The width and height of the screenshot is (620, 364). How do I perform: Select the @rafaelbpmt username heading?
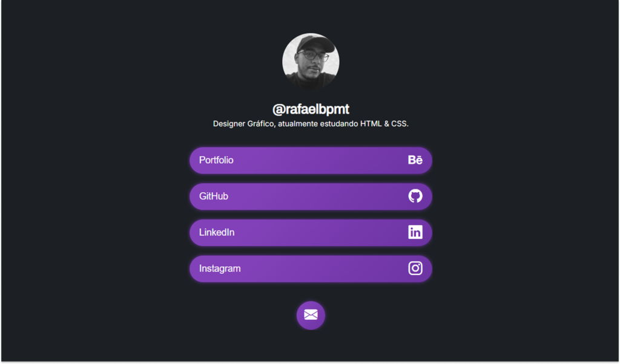(311, 109)
